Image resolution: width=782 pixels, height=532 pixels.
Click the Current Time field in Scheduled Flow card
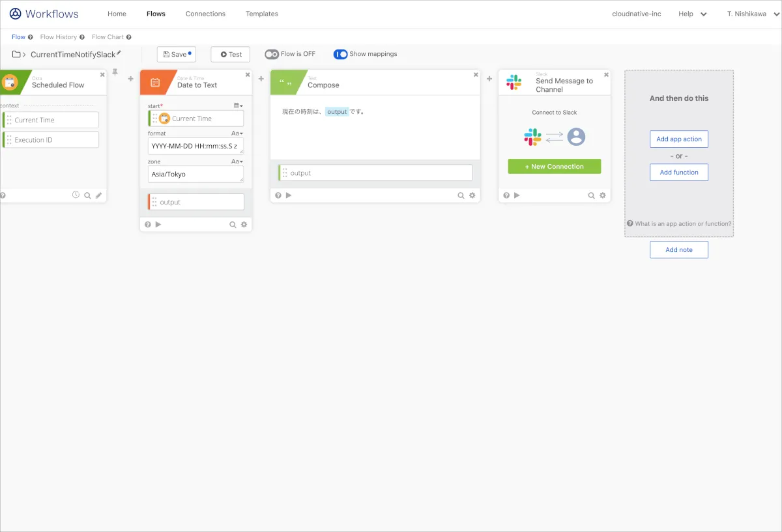pyautogui.click(x=51, y=120)
